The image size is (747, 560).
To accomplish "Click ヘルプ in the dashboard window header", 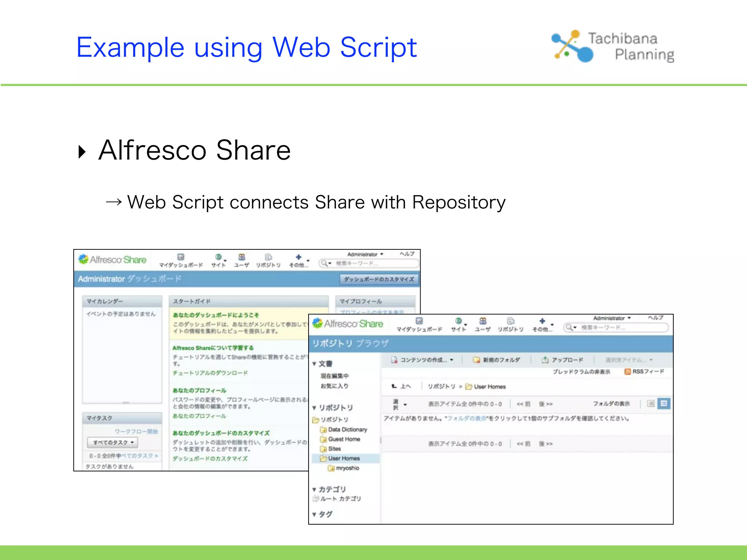I will click(407, 254).
